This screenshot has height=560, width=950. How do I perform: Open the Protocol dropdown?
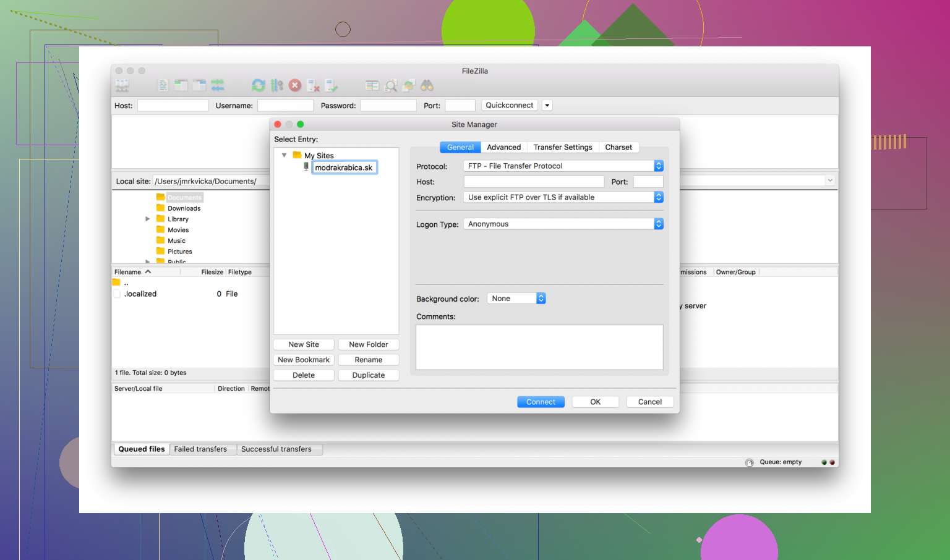coord(658,166)
